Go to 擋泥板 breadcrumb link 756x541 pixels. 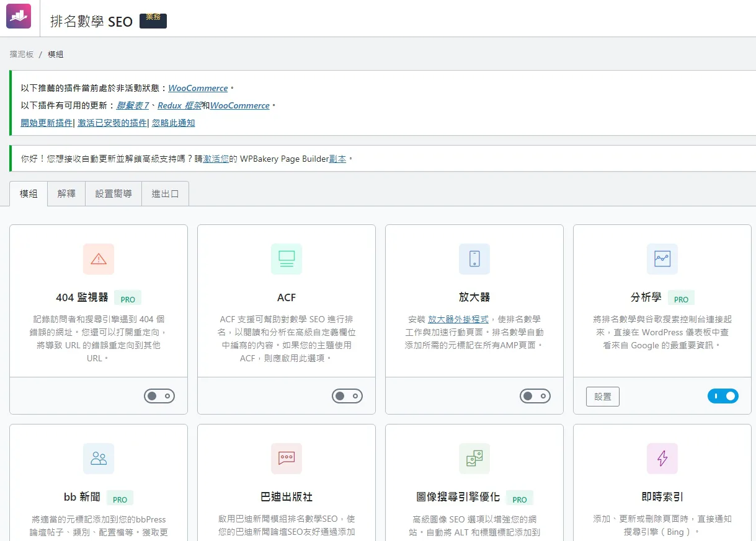coord(22,55)
